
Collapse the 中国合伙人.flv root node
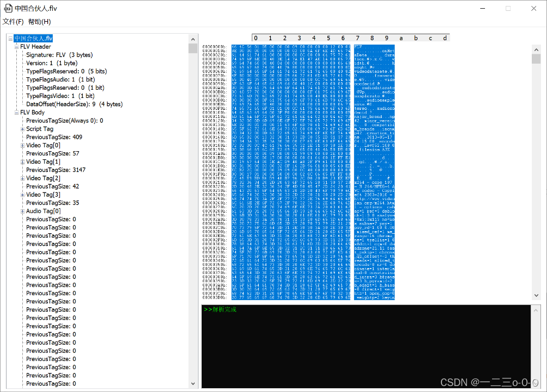pos(10,39)
